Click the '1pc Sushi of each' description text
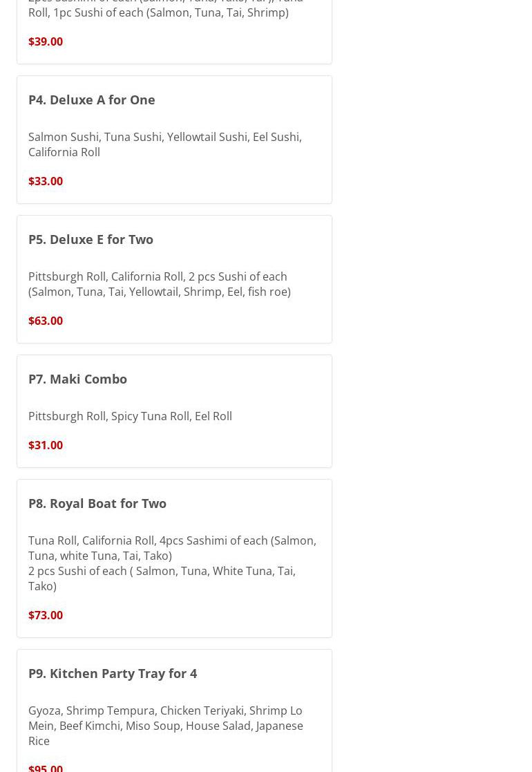532x772 pixels. tap(158, 12)
